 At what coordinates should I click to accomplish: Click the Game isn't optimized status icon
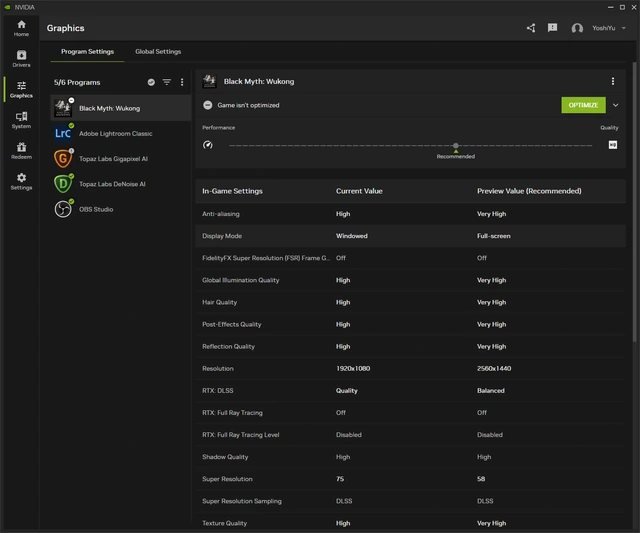(x=208, y=105)
